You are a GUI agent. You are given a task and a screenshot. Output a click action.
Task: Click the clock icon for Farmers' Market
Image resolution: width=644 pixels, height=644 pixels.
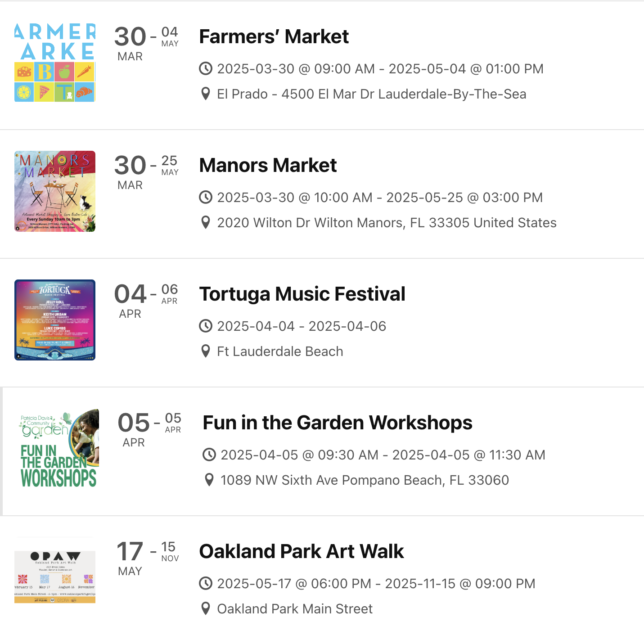click(x=206, y=69)
